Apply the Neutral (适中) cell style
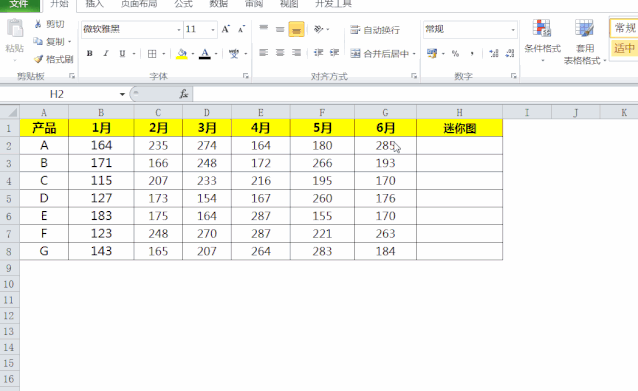This screenshot has width=638, height=391. click(x=624, y=48)
